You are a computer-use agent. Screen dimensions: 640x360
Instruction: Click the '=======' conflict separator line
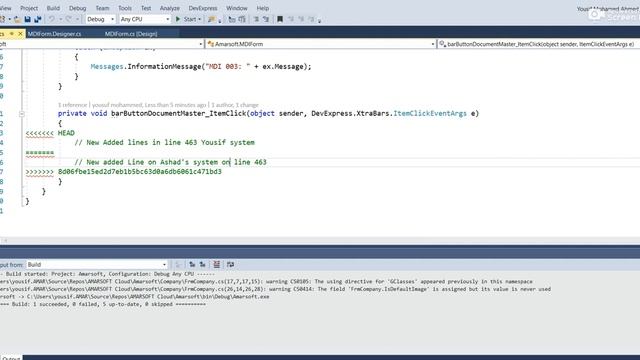40,153
